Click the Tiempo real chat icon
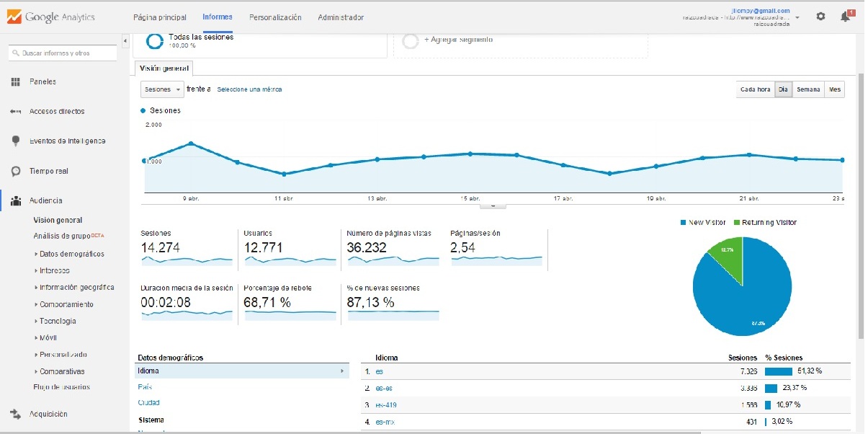 point(15,172)
